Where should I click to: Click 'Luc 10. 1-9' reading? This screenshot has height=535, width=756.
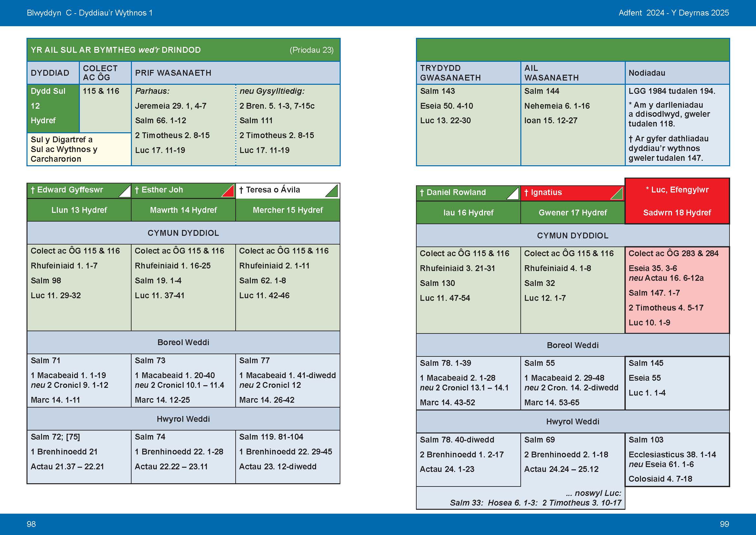(649, 323)
